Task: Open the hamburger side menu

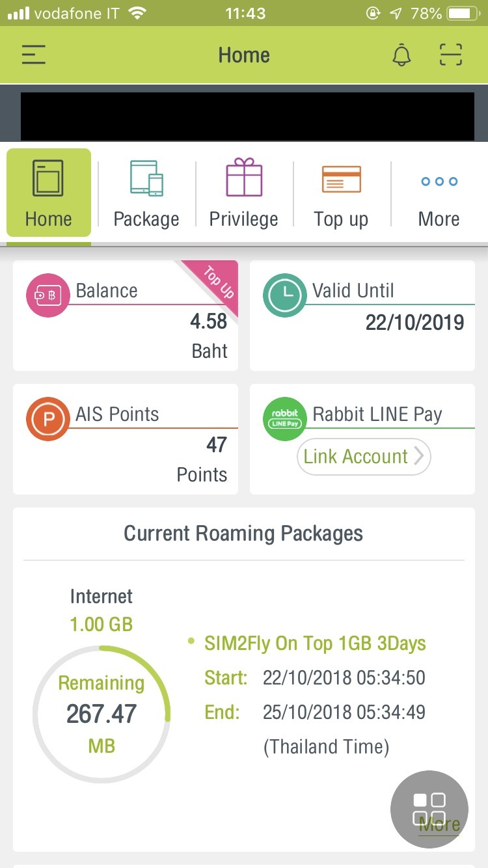Action: pos(34,55)
